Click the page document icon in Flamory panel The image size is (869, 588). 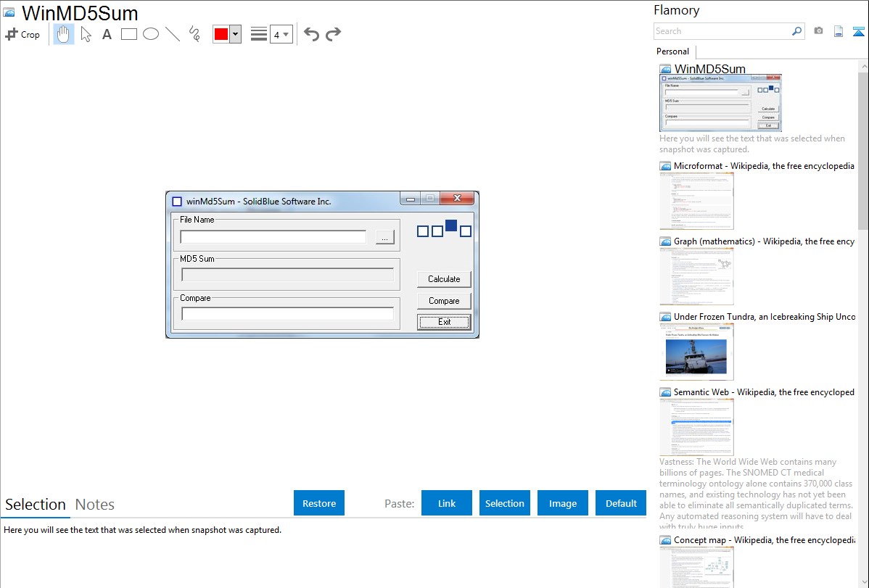[x=839, y=31]
